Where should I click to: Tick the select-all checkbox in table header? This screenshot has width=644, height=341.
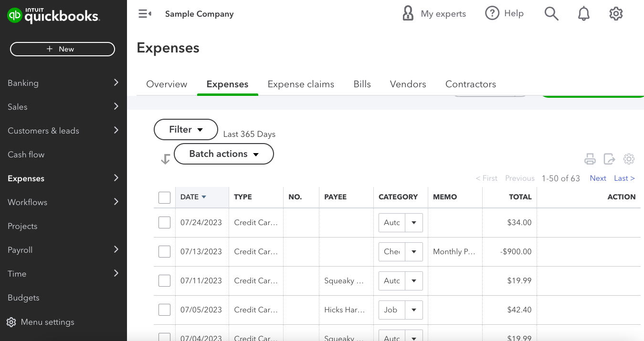[164, 197]
